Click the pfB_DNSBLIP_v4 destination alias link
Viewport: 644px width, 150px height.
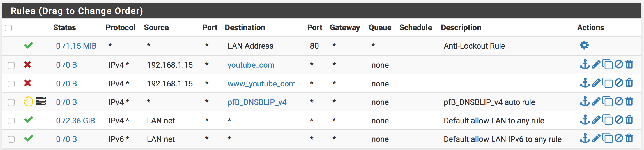(x=257, y=102)
